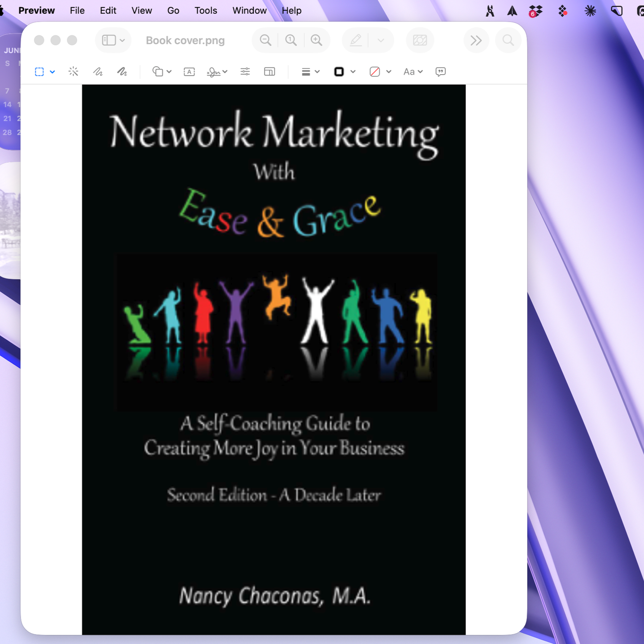Expand the Shape Style dropdown chevron

coord(317,72)
